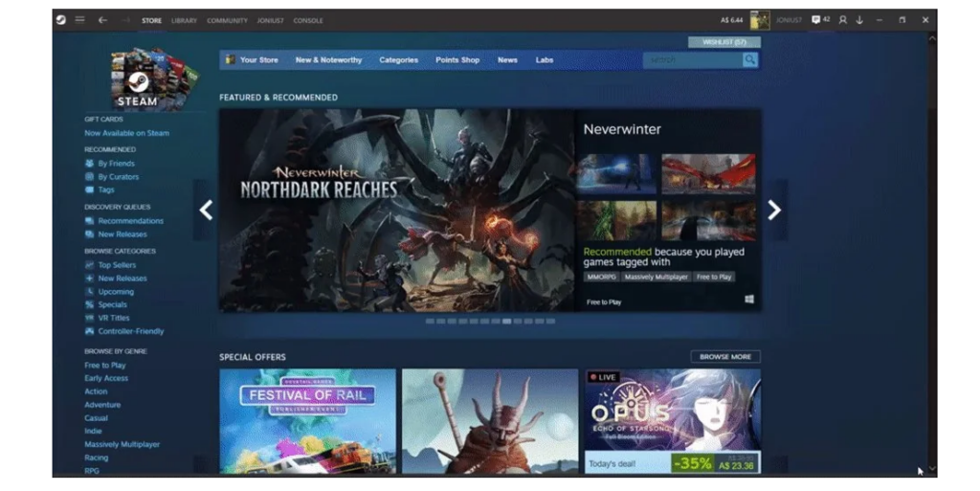
Task: View Neverwinter red dragon screenshot thumbnail
Action: (708, 173)
